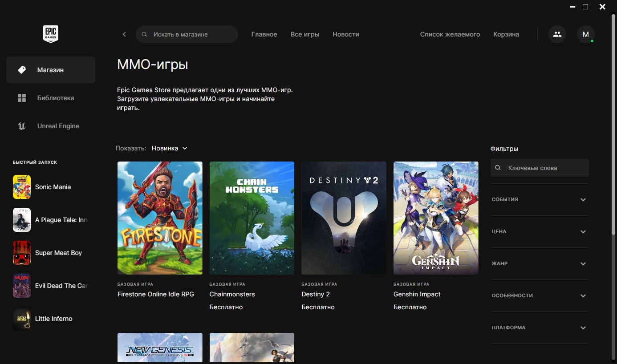Click the A Plague Tale quick launch icon
The image size is (617, 364).
(22, 220)
